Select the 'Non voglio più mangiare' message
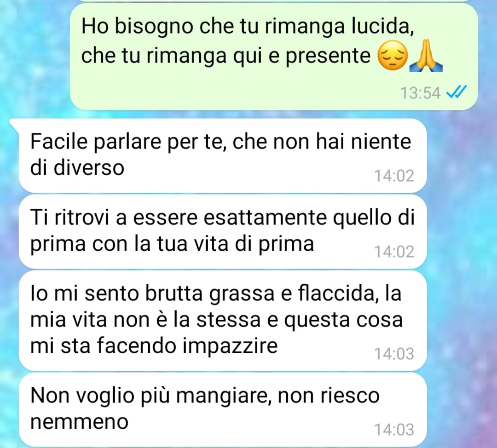The image size is (497, 448). (223, 410)
